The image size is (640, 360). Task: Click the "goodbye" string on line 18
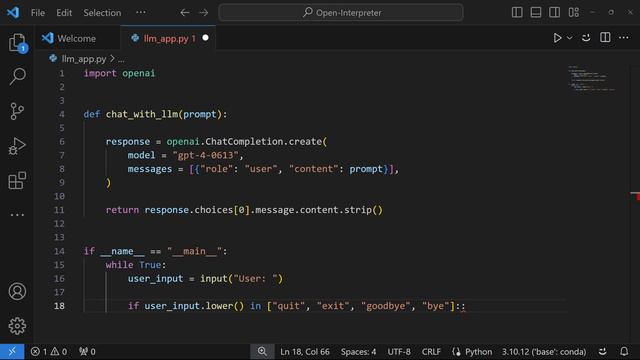(x=385, y=306)
